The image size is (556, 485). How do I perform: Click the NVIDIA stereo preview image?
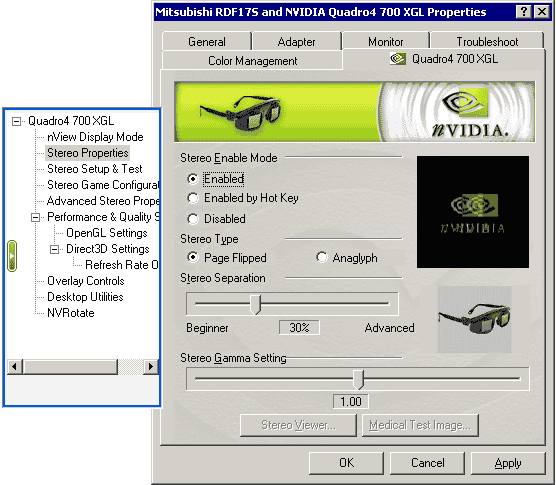(x=473, y=212)
